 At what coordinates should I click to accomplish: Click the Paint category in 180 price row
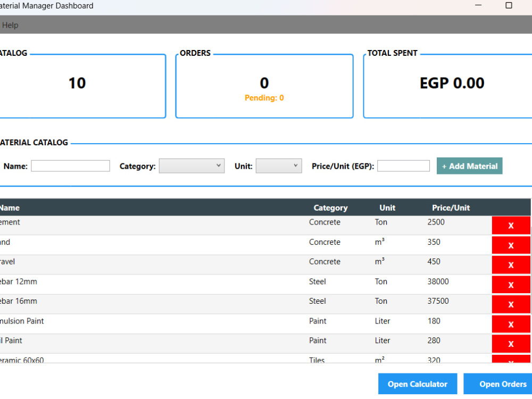318,321
